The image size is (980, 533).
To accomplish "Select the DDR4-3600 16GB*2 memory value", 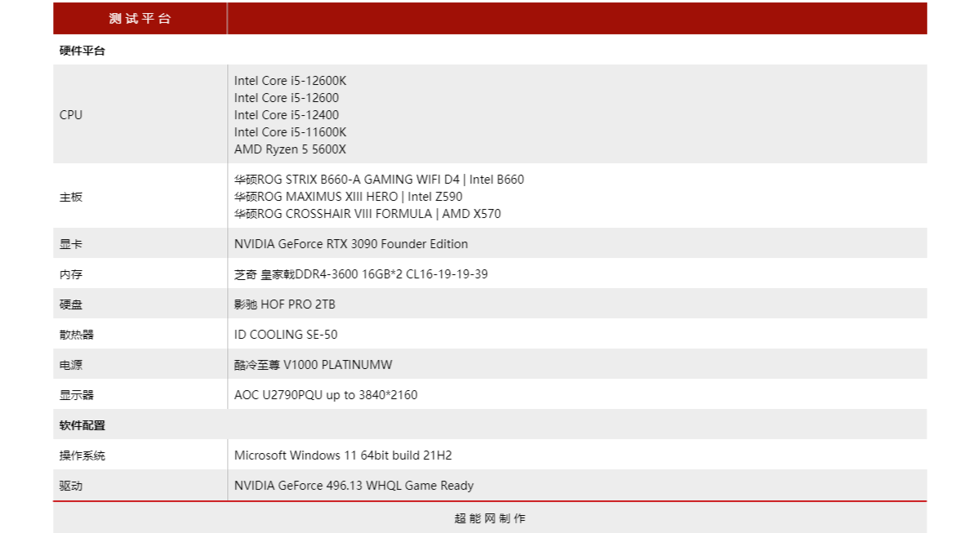I will coord(361,274).
